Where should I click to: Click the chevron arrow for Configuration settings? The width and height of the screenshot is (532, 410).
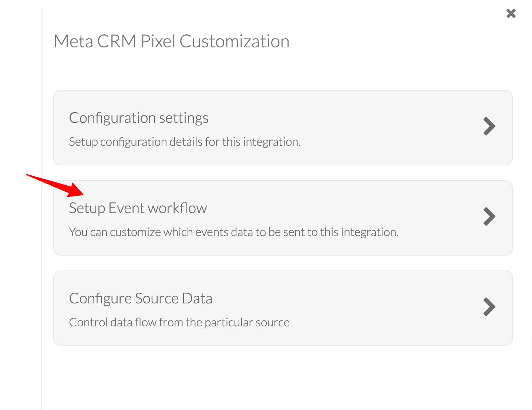click(489, 127)
